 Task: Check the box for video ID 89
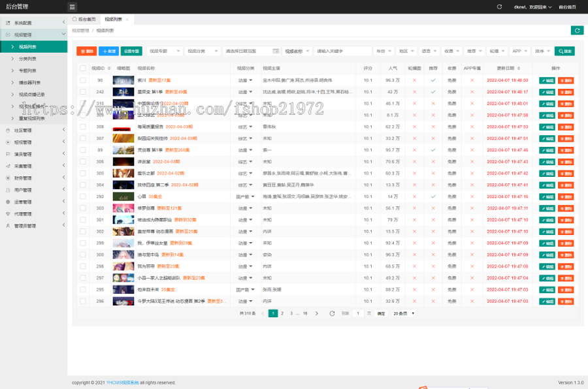pos(83,150)
